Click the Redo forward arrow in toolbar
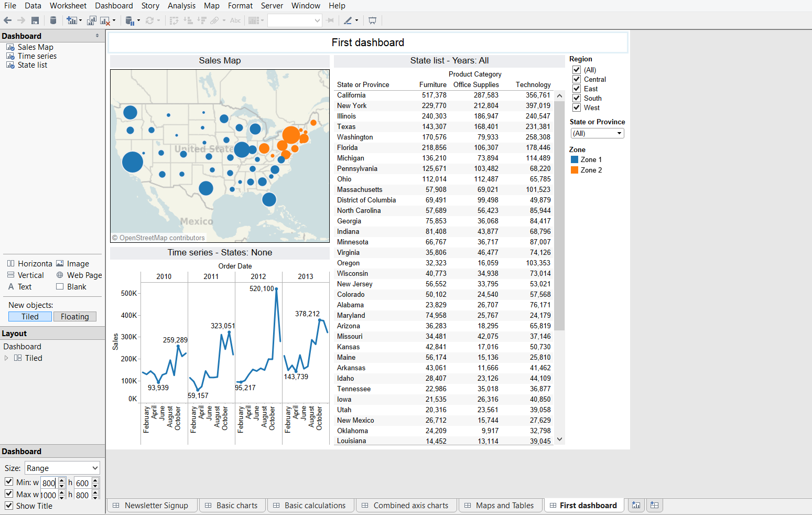812x515 pixels. tap(21, 20)
